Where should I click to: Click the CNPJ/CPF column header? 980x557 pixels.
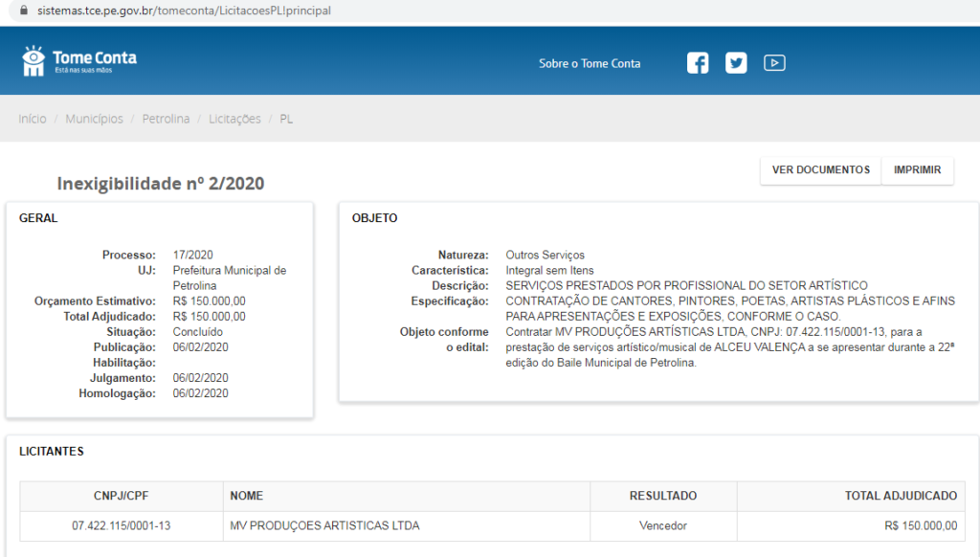(x=122, y=496)
